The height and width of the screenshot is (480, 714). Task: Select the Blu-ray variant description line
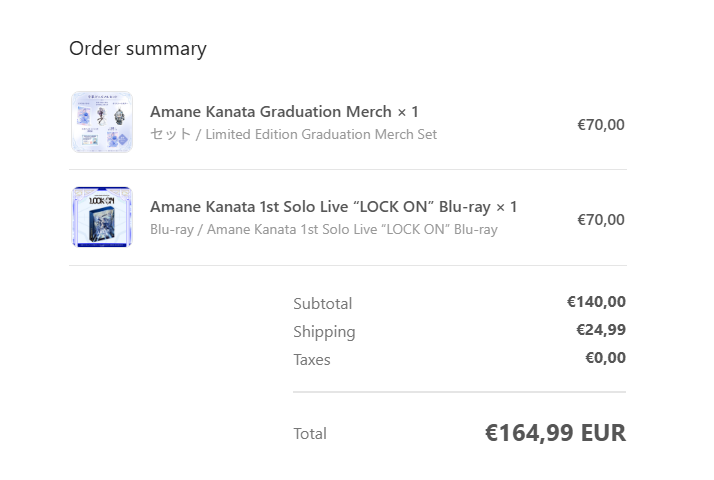(323, 229)
